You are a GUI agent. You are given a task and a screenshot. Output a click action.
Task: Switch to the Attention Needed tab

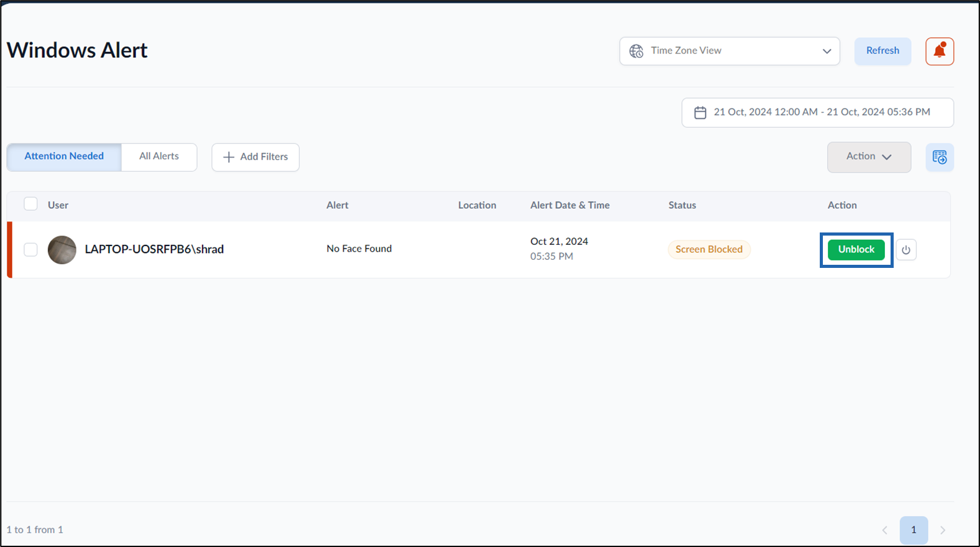(x=64, y=157)
